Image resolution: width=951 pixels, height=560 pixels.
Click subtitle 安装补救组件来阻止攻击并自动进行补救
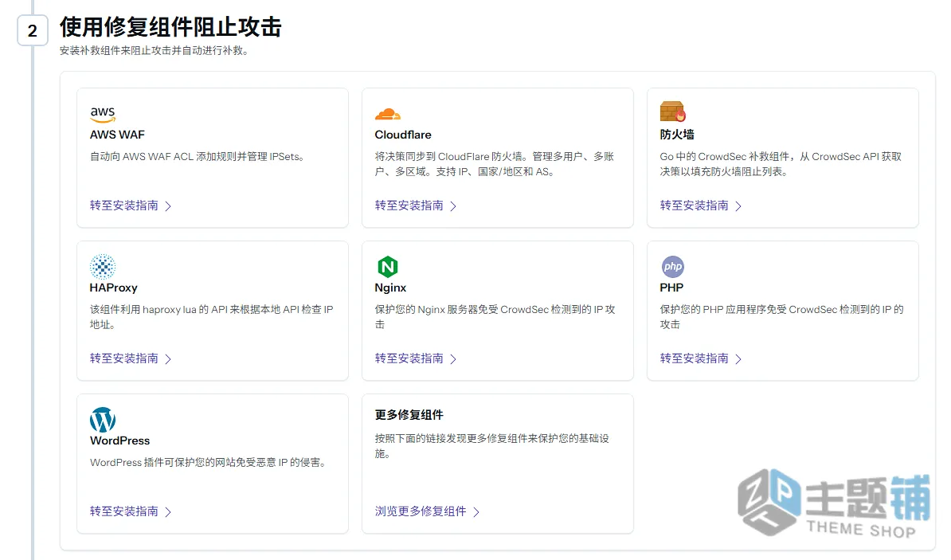pos(154,51)
